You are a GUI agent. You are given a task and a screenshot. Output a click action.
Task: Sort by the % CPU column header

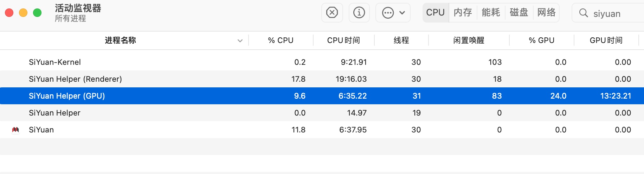tap(281, 40)
